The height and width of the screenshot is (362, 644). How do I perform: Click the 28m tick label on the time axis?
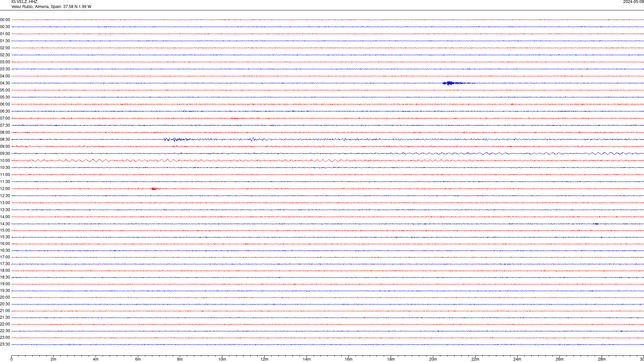[x=602, y=359]
